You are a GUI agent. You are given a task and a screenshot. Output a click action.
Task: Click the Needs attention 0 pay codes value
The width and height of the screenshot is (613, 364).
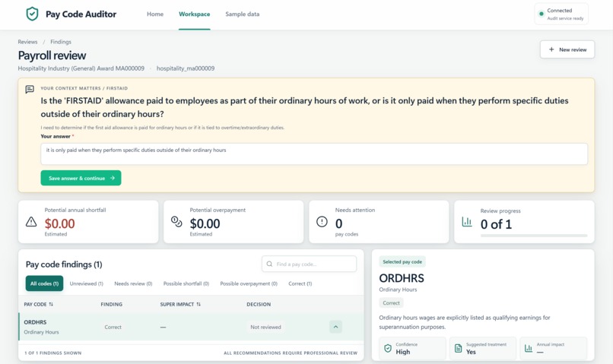(x=338, y=223)
